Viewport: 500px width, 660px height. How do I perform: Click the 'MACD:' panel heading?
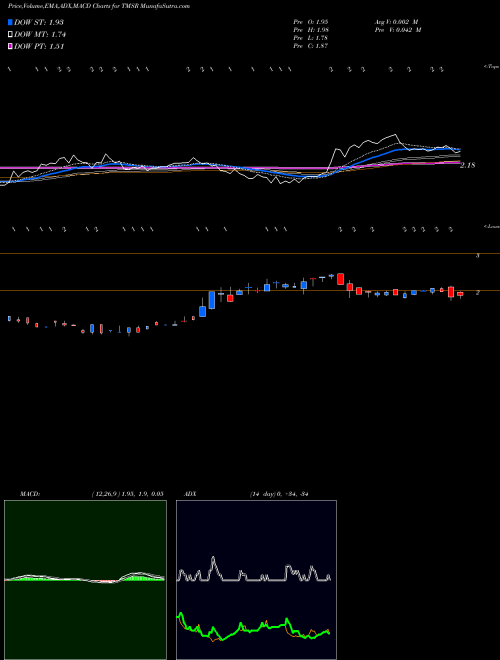(30, 494)
